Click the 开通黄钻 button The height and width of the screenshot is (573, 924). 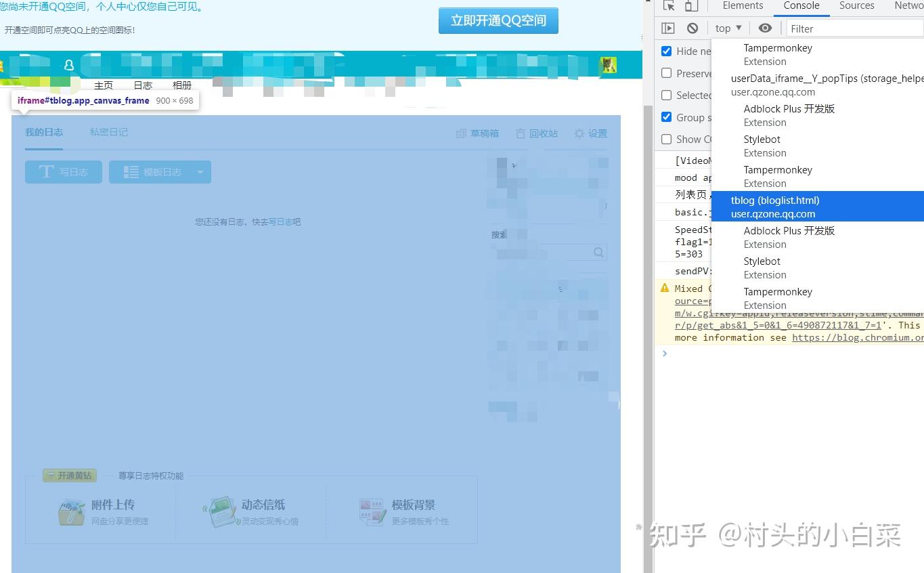click(70, 475)
